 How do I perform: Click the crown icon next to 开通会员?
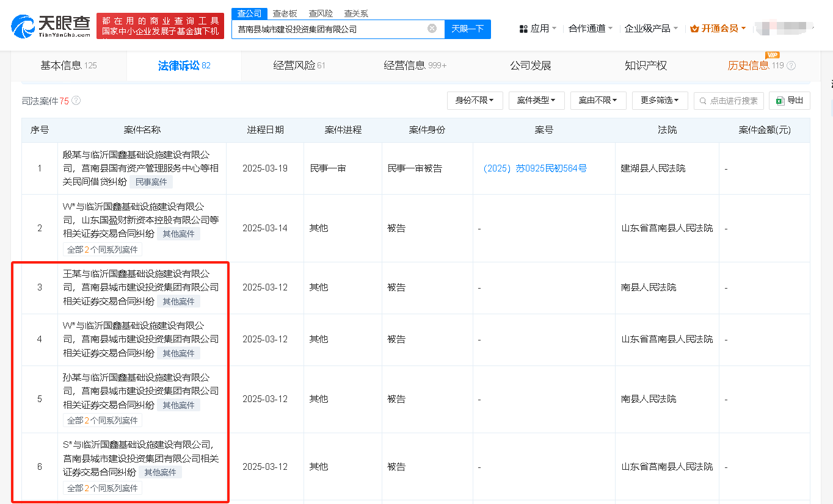pos(695,28)
